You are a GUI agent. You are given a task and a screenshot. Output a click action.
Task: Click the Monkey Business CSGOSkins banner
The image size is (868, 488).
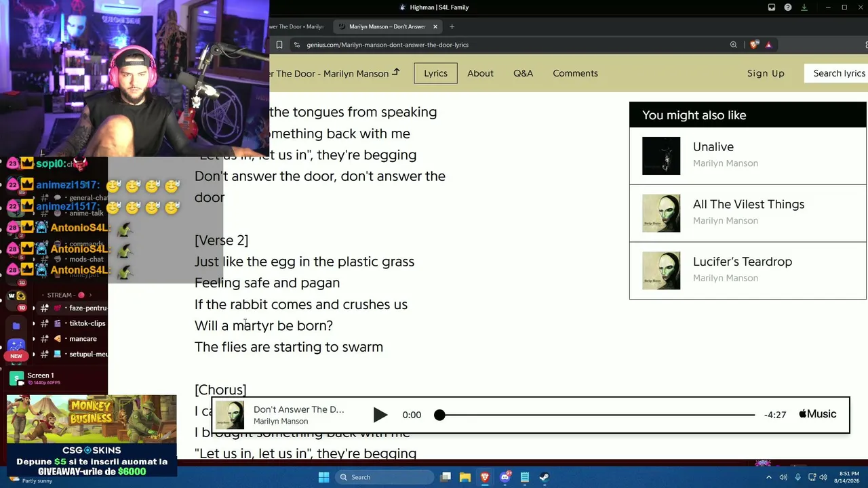tap(92, 436)
